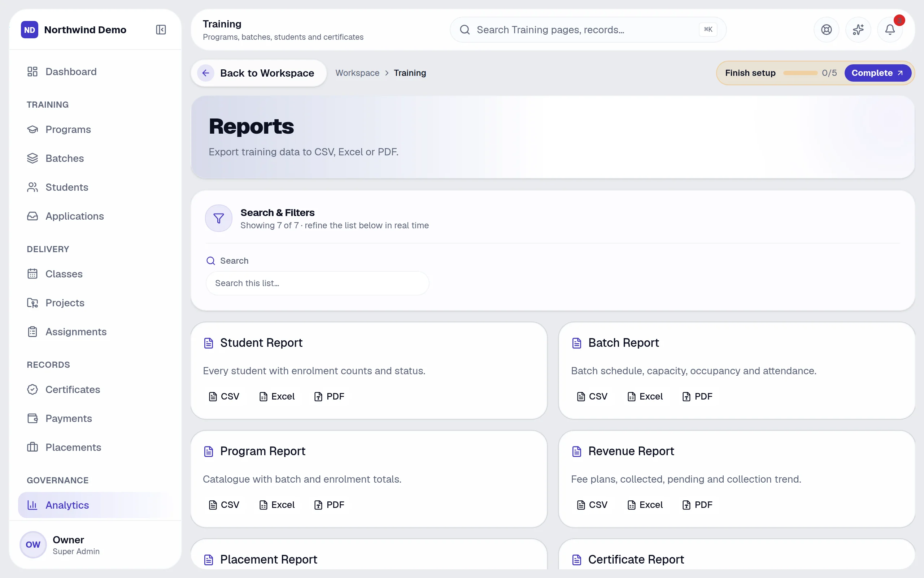
Task: Go to Batches page
Action: (x=95, y=158)
